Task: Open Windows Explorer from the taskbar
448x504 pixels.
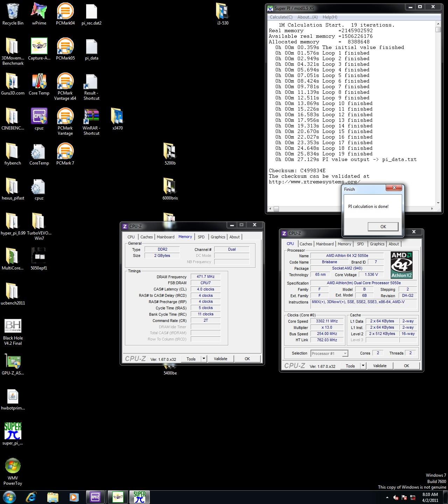Action: click(x=53, y=497)
